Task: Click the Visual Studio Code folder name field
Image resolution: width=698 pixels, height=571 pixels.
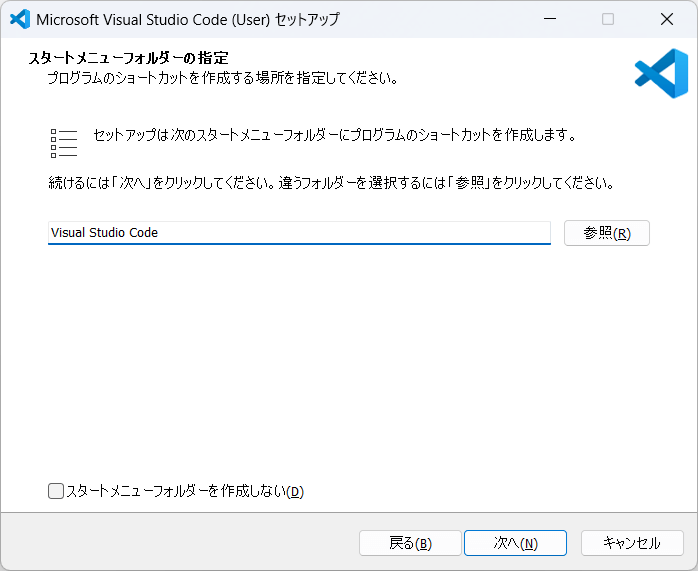Action: [x=299, y=233]
